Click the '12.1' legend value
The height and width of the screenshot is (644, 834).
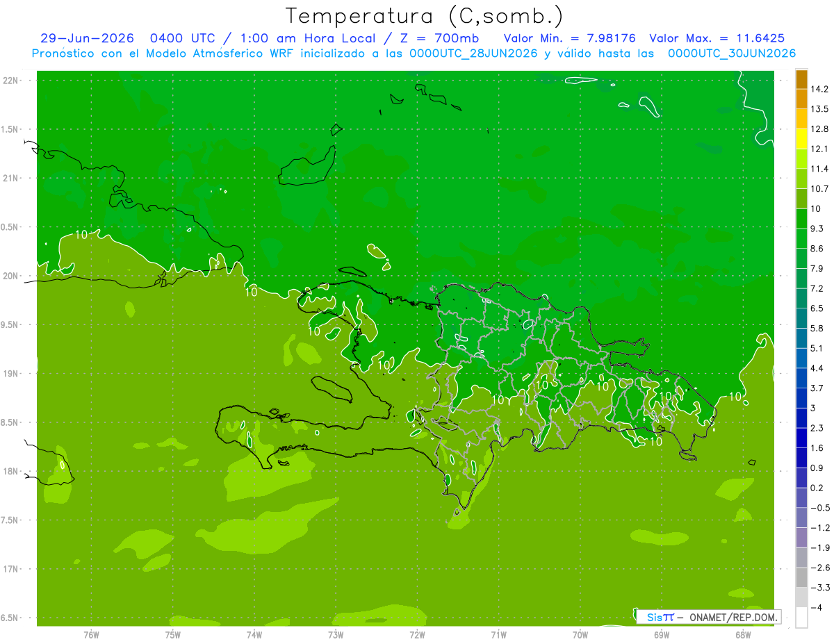[x=820, y=149]
